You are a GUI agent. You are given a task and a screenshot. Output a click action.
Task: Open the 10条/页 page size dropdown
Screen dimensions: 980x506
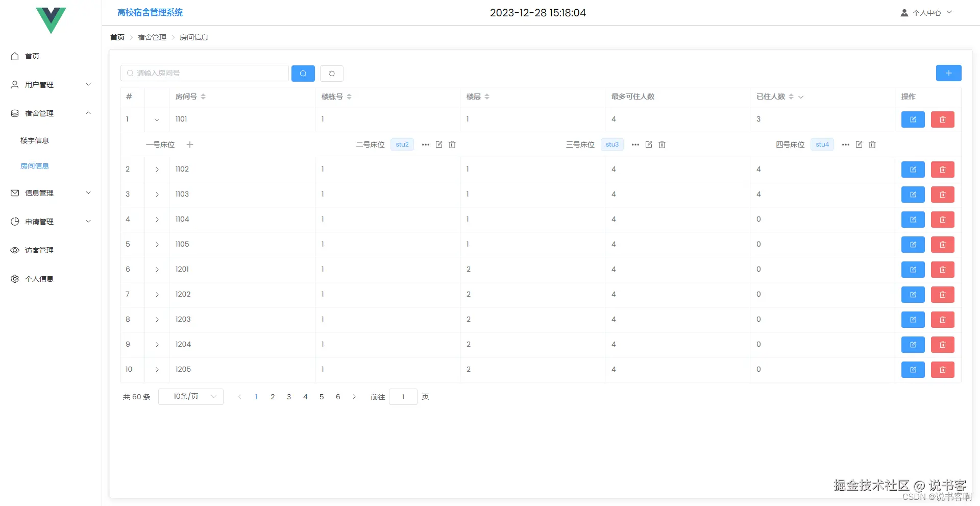(191, 397)
